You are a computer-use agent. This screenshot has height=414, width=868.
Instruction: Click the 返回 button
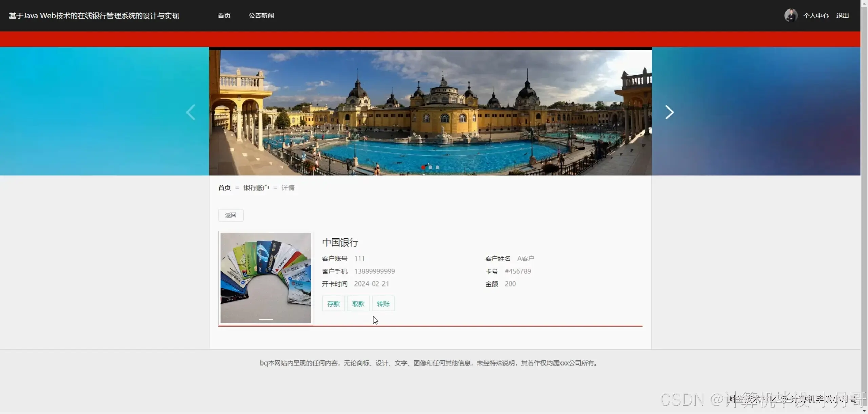pyautogui.click(x=231, y=215)
